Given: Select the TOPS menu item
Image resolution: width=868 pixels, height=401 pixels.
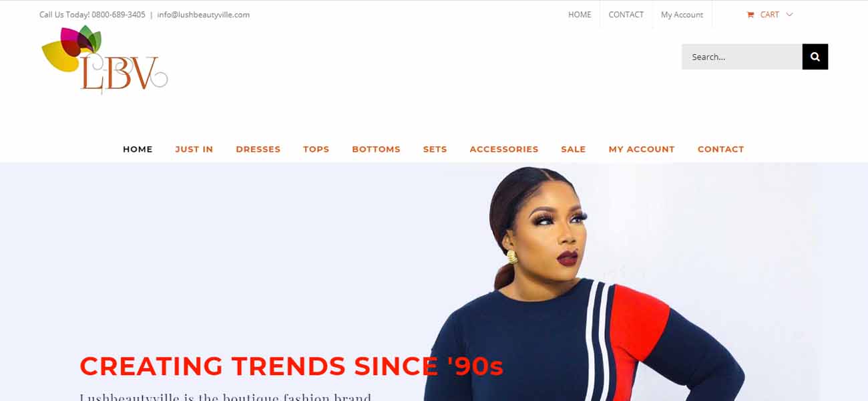Looking at the screenshot, I should coord(316,149).
